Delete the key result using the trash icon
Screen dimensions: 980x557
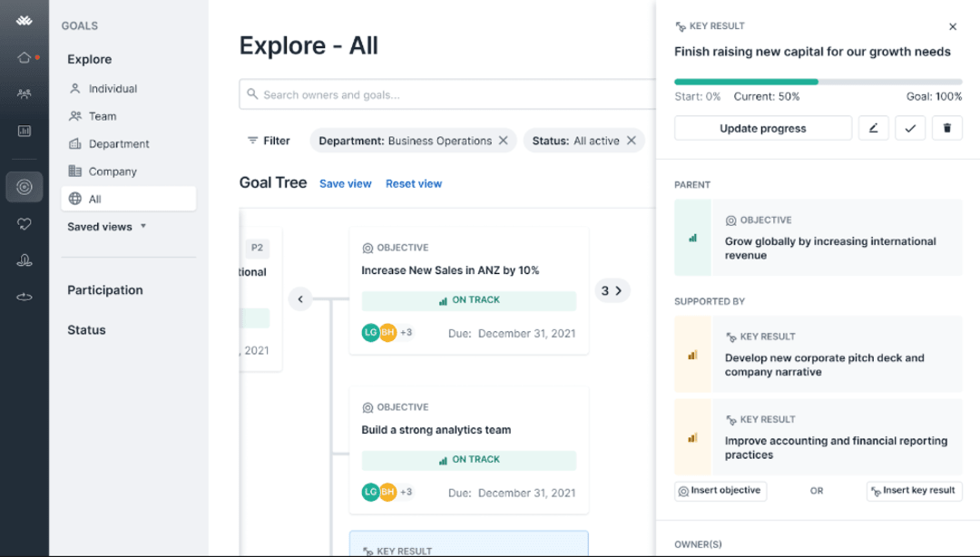pos(947,128)
